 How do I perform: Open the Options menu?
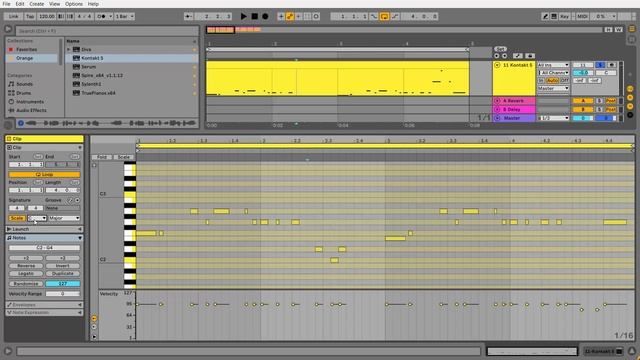point(73,4)
